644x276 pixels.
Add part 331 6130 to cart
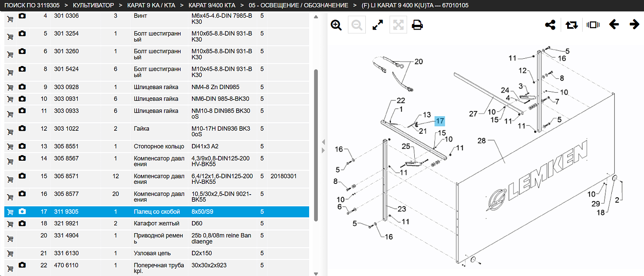coord(10,254)
